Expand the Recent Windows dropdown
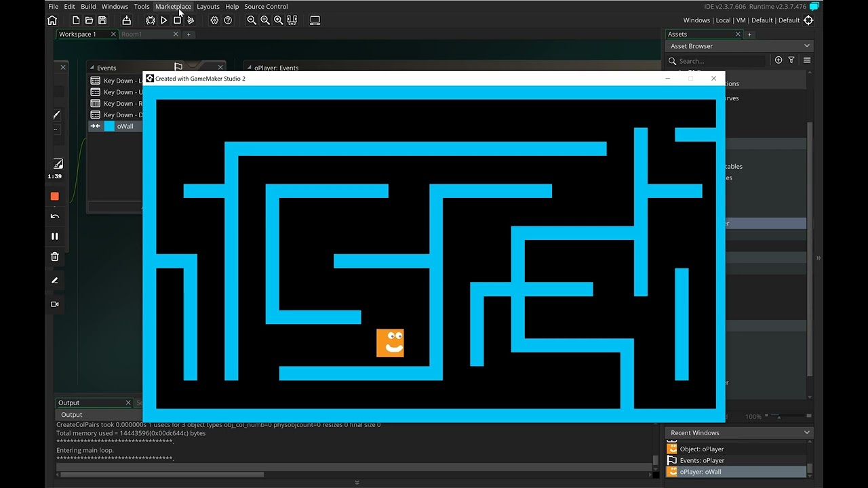 click(807, 432)
